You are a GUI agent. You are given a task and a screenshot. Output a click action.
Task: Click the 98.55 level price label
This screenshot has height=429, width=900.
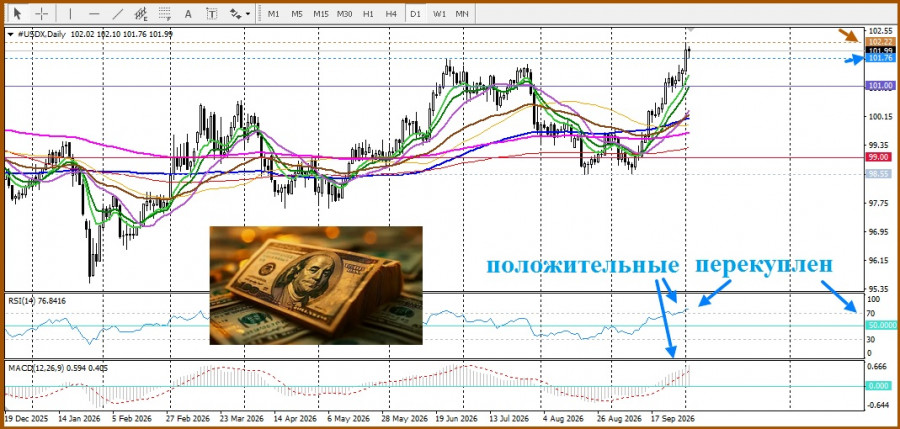(880, 172)
